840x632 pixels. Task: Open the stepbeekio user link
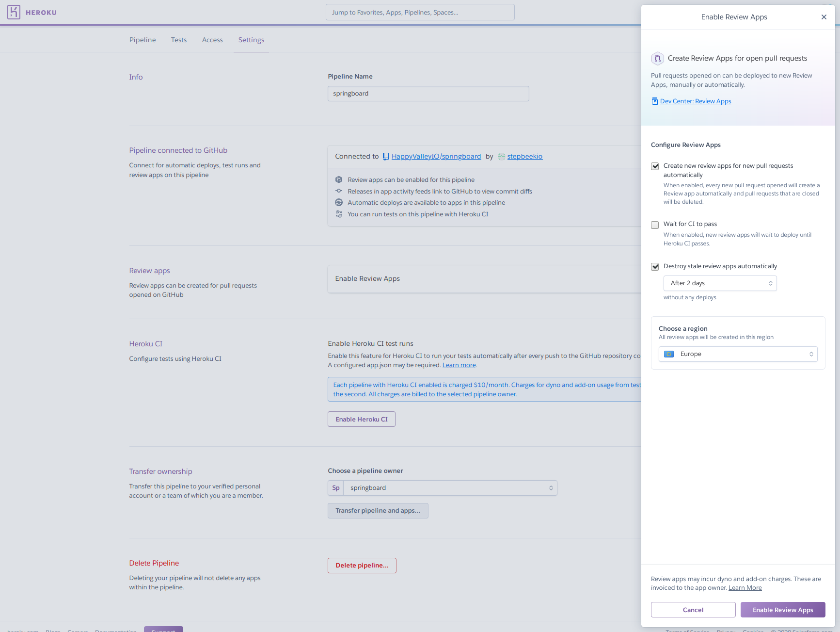(x=525, y=156)
